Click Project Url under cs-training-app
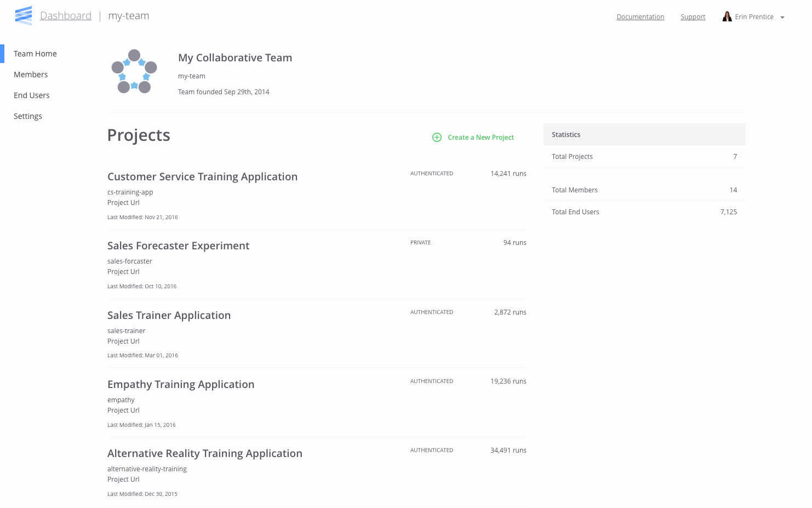 click(123, 203)
